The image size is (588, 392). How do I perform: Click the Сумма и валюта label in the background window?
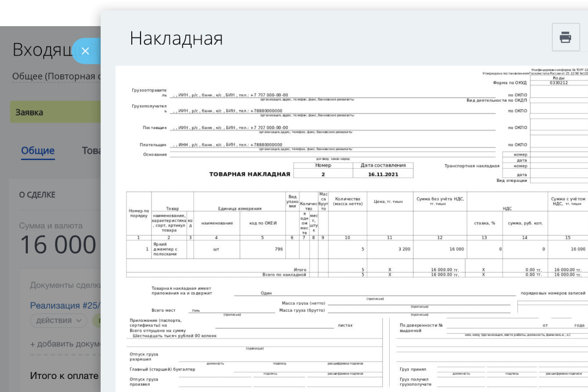[51, 226]
